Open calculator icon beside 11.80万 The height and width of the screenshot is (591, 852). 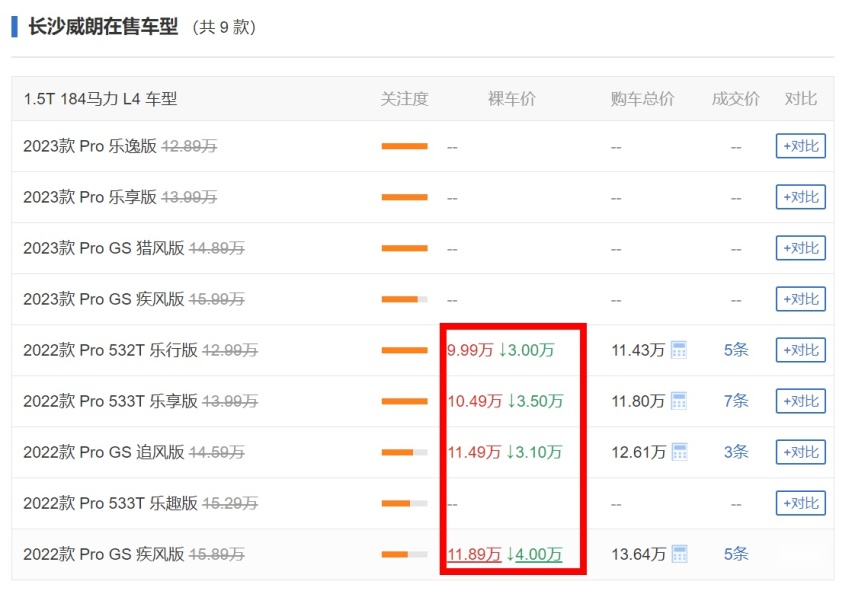point(679,401)
